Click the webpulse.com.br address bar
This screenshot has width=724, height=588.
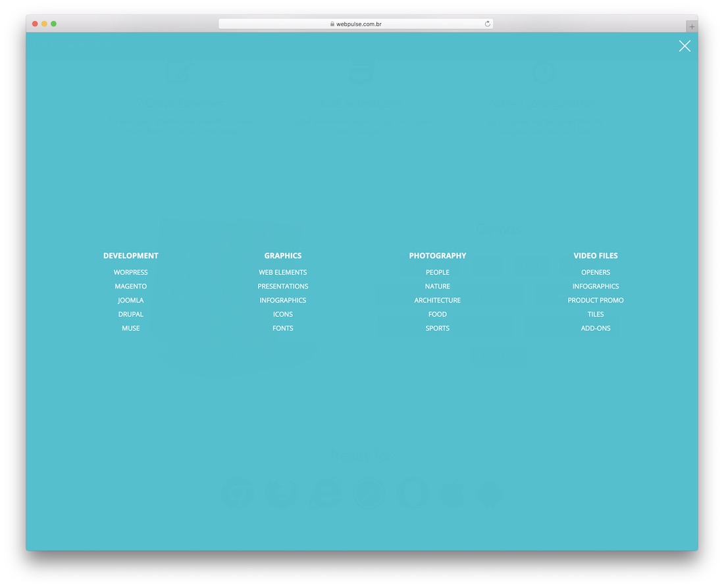(355, 24)
